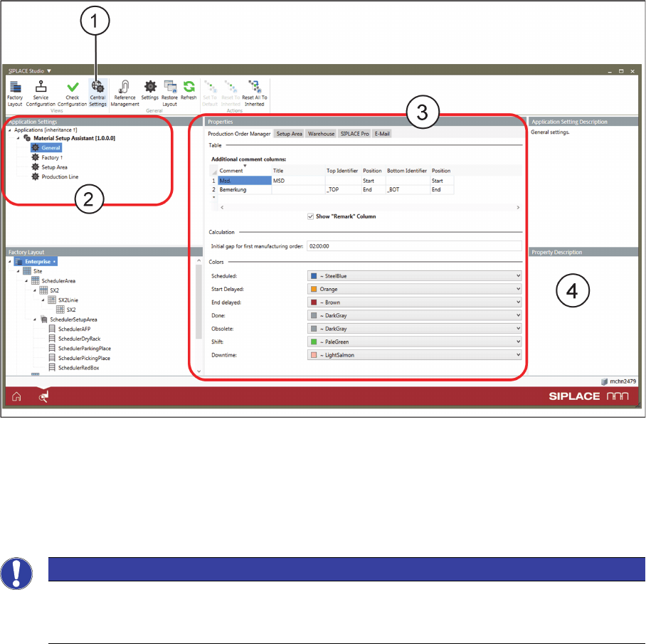The width and height of the screenshot is (646, 644).
Task: Collapse the SchedulerArea tree node
Action: pyautogui.click(x=26, y=280)
